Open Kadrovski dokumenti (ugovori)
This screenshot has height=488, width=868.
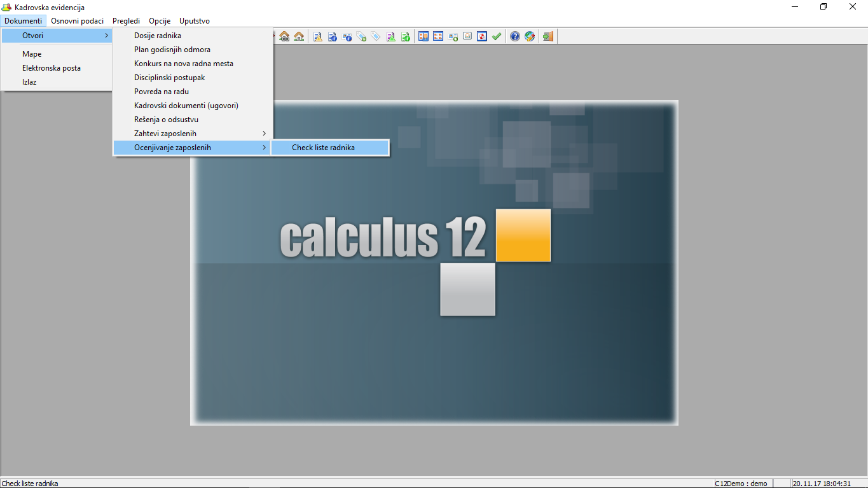click(193, 106)
